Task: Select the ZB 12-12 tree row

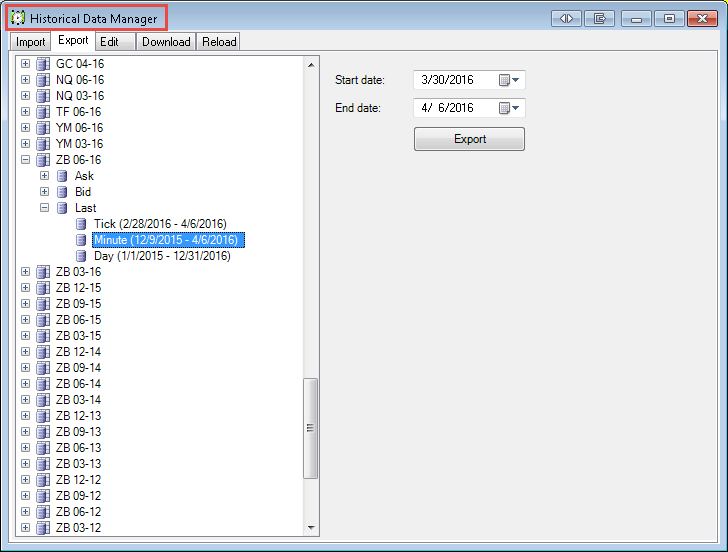Action: point(78,480)
